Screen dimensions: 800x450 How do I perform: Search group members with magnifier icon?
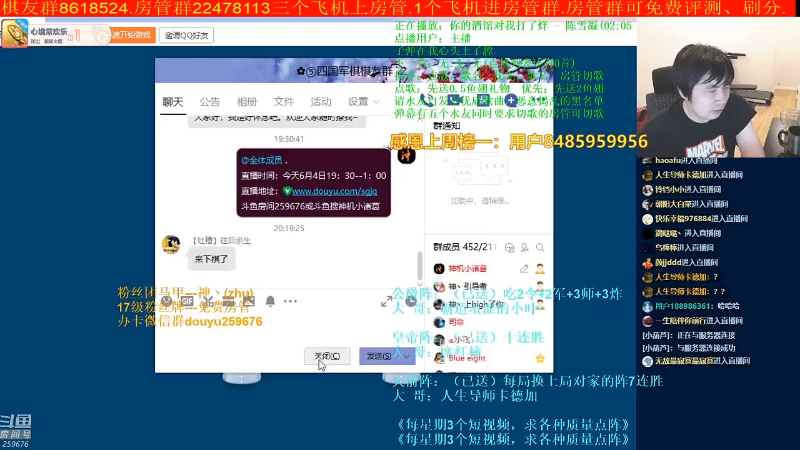click(540, 247)
